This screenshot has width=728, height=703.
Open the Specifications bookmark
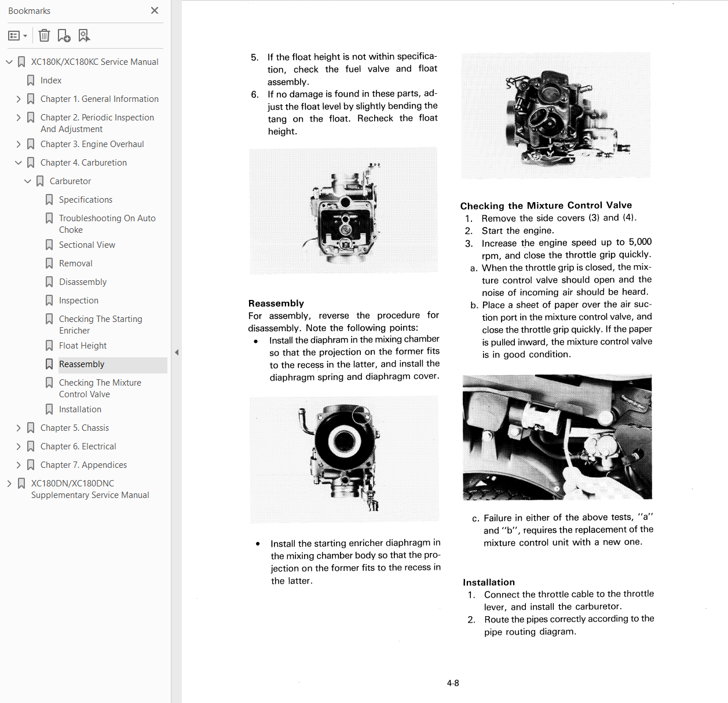pos(86,200)
